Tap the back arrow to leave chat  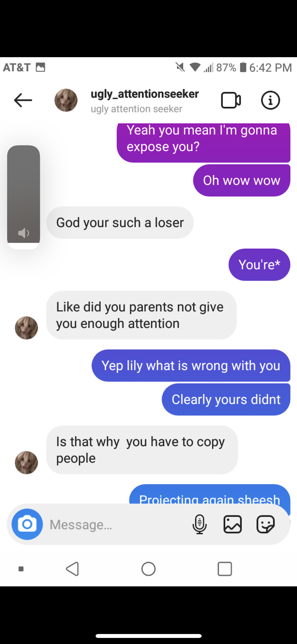[23, 100]
